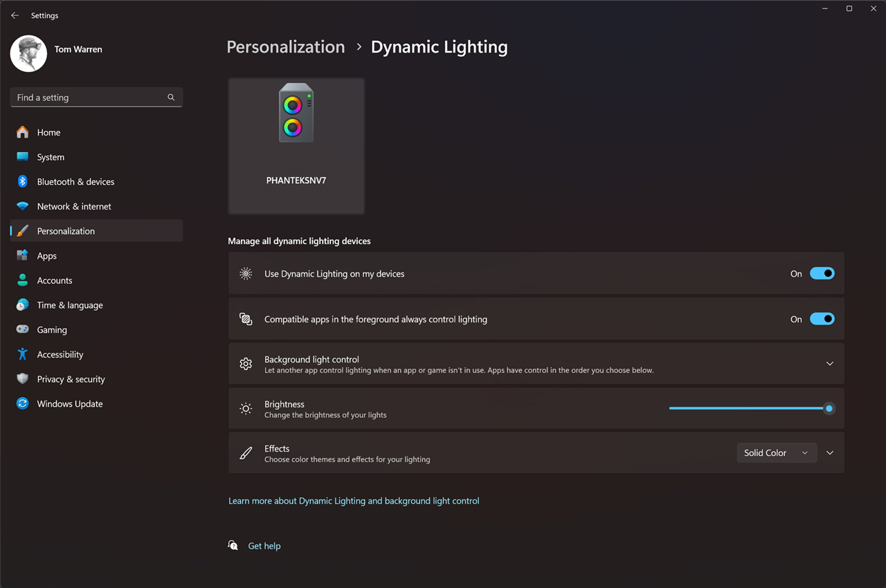Click the search magnifier icon
Viewport: 886px width, 588px height.
point(171,98)
